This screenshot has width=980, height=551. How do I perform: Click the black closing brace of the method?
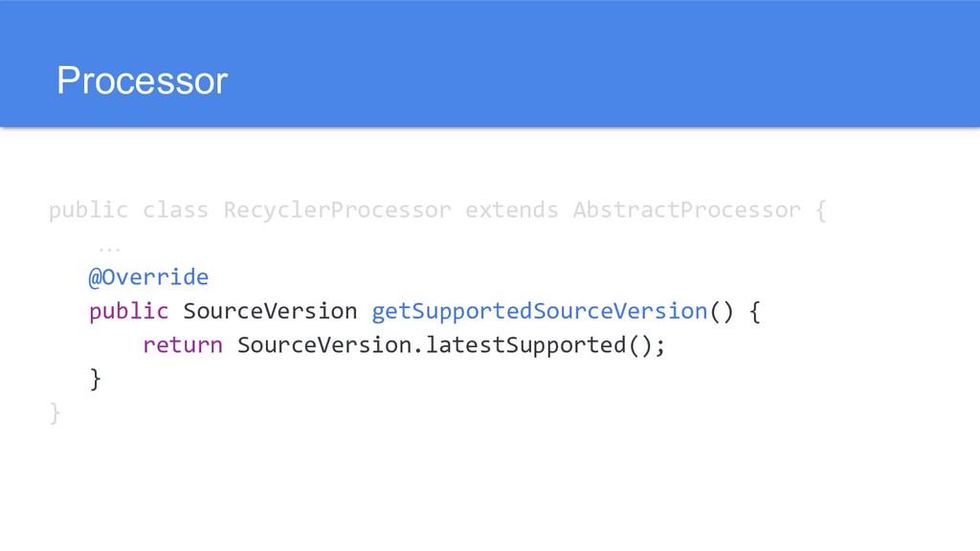click(x=94, y=379)
